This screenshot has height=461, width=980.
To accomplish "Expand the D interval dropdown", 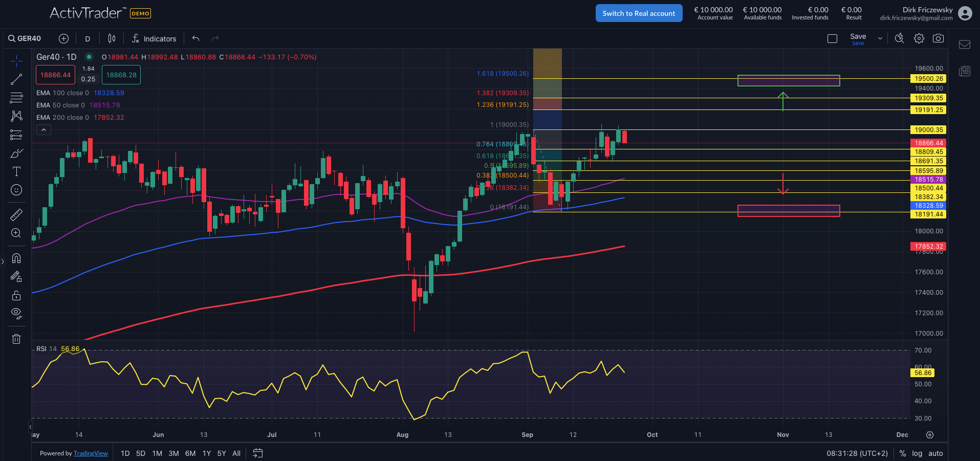I will click(87, 38).
